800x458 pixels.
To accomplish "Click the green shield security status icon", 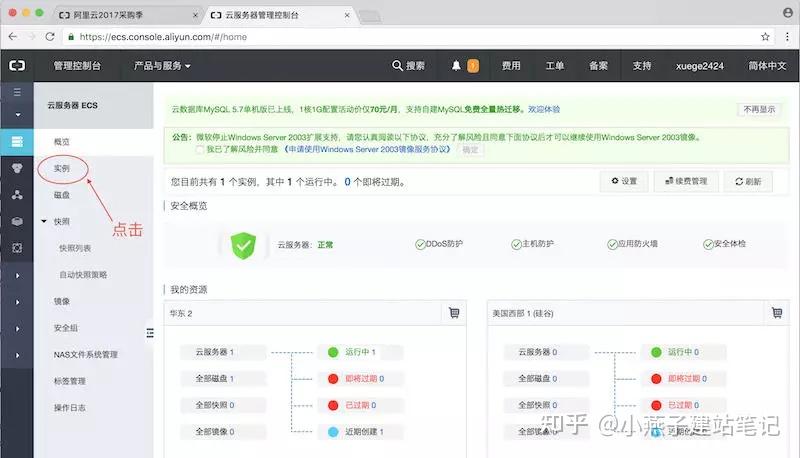I will (243, 245).
